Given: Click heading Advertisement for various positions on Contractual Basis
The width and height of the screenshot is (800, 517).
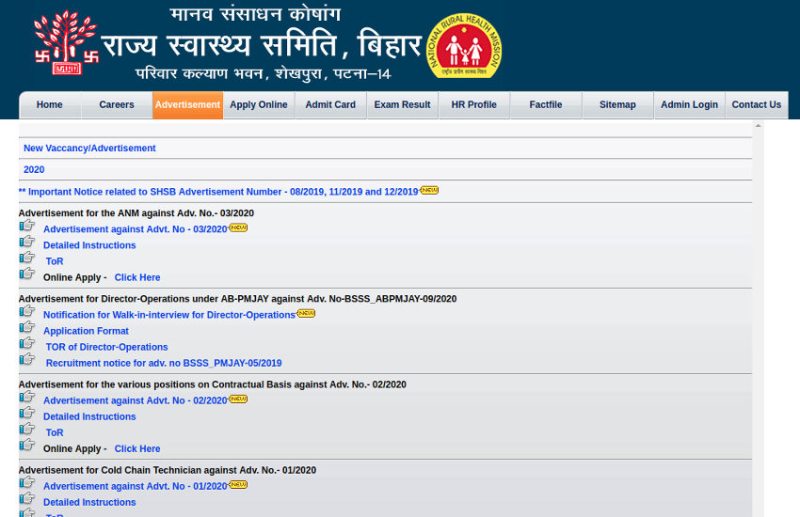Looking at the screenshot, I should (213, 385).
